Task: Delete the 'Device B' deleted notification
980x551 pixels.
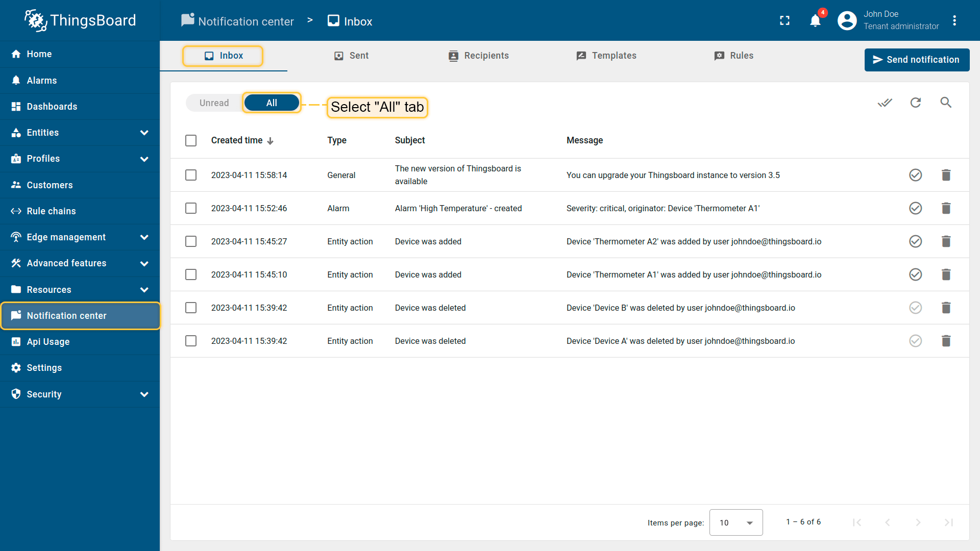Action: tap(946, 308)
